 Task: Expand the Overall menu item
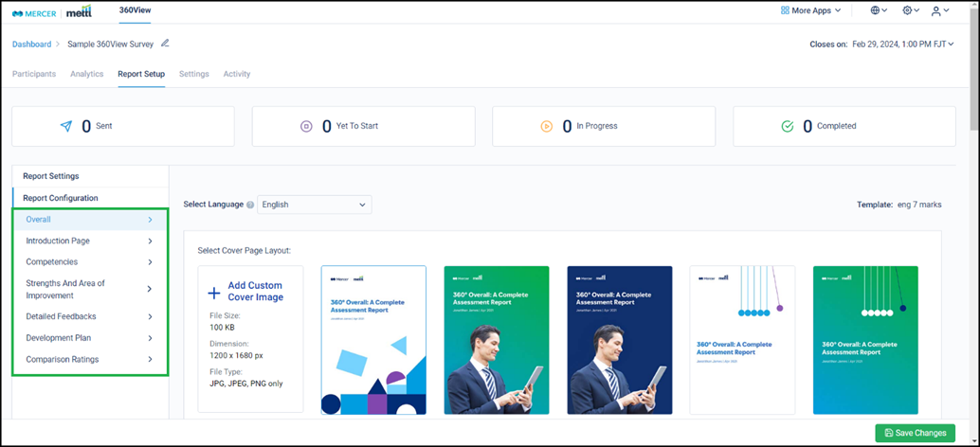pos(90,220)
